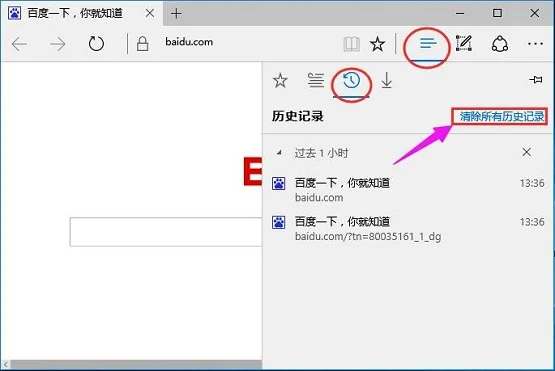Viewport: 555px width, 371px height.
Task: Switch to Downloads arrow tab in hub
Action: [387, 80]
